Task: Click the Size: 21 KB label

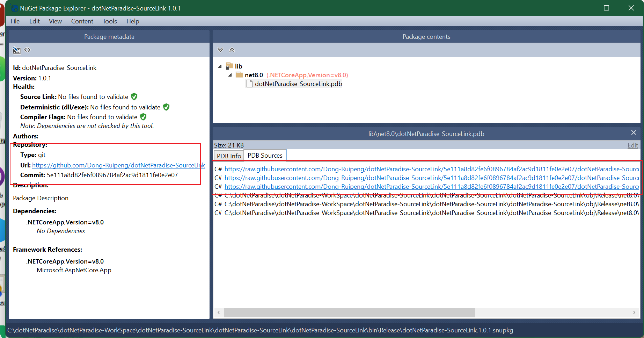Action: [229, 145]
